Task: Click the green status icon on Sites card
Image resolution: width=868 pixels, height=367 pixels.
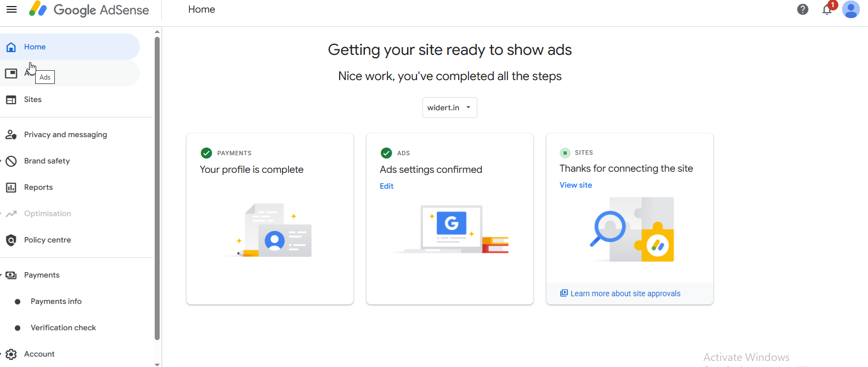Action: click(565, 153)
